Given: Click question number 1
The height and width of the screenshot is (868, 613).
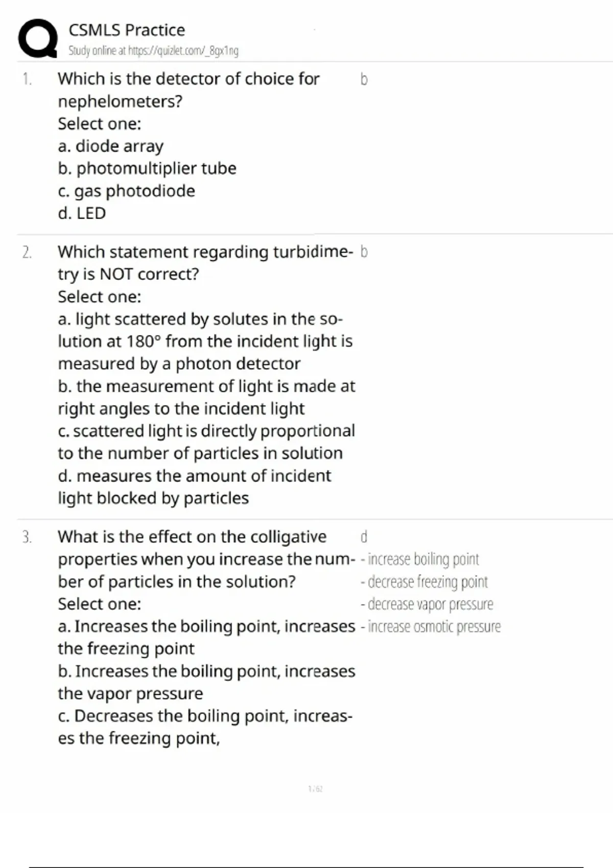Looking at the screenshot, I should click(27, 79).
